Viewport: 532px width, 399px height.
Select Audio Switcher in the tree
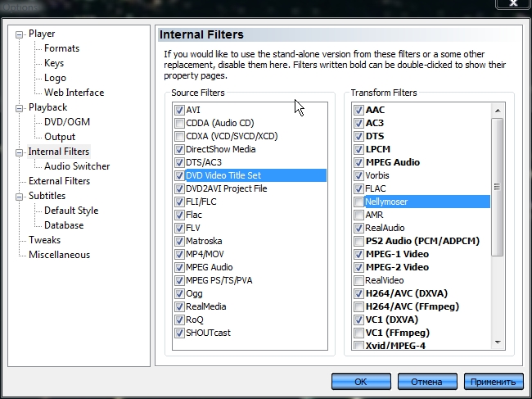click(x=77, y=166)
